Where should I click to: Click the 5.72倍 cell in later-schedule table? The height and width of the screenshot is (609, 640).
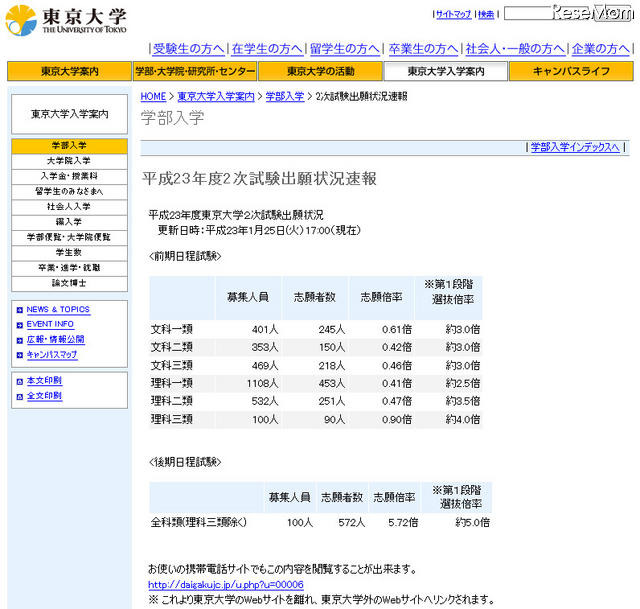coord(403,523)
